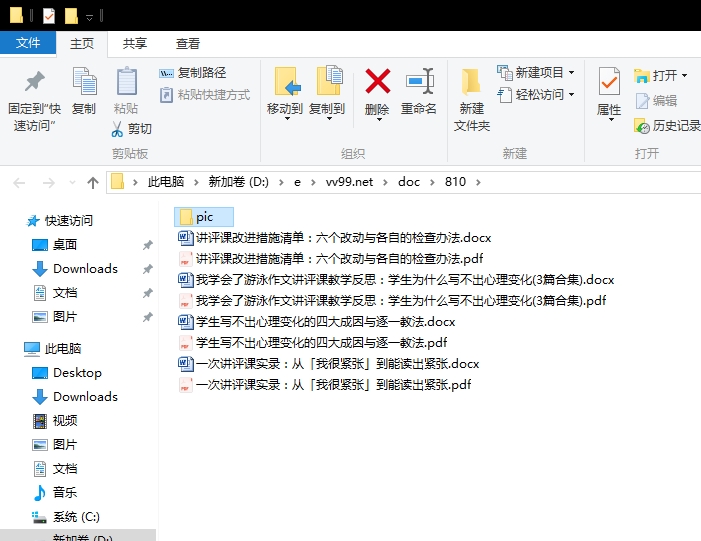Viewport: 701px width, 541px height.
Task: Select 学生写不出心理变化的四大成因 pdf file
Action: (x=312, y=342)
